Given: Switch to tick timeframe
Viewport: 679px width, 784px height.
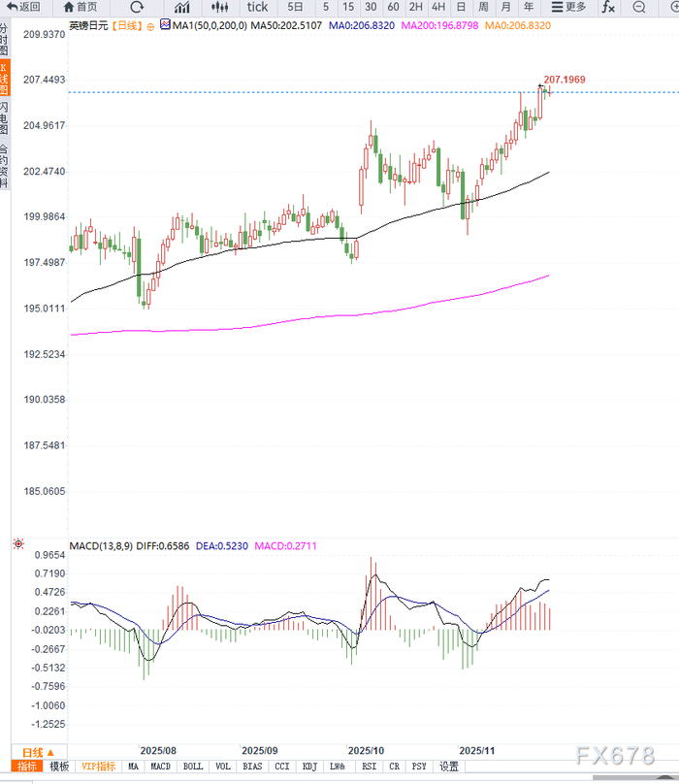Looking at the screenshot, I should [x=257, y=7].
